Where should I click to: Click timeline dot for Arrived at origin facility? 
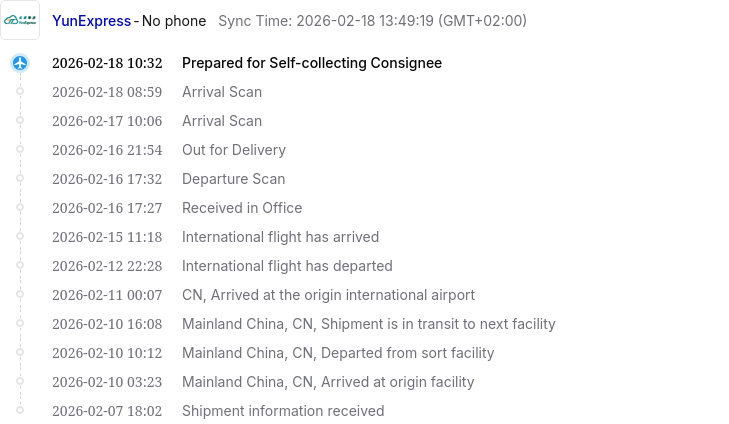(20, 382)
